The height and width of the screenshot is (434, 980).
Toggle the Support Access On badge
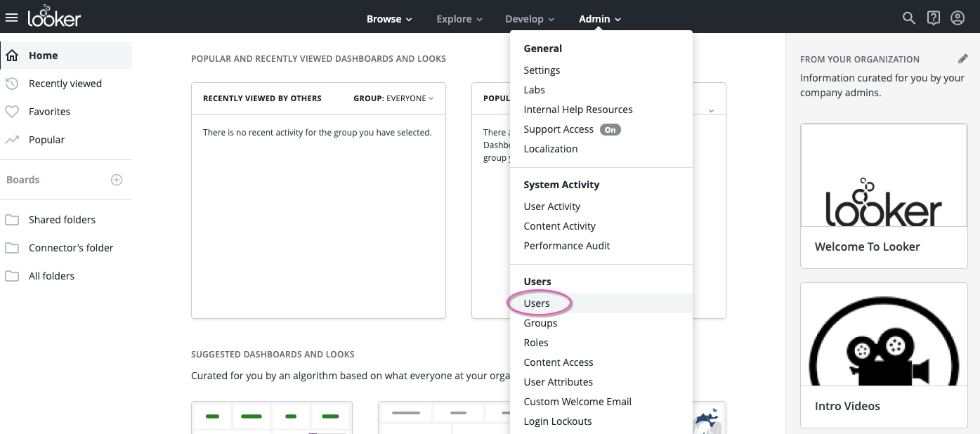(610, 130)
